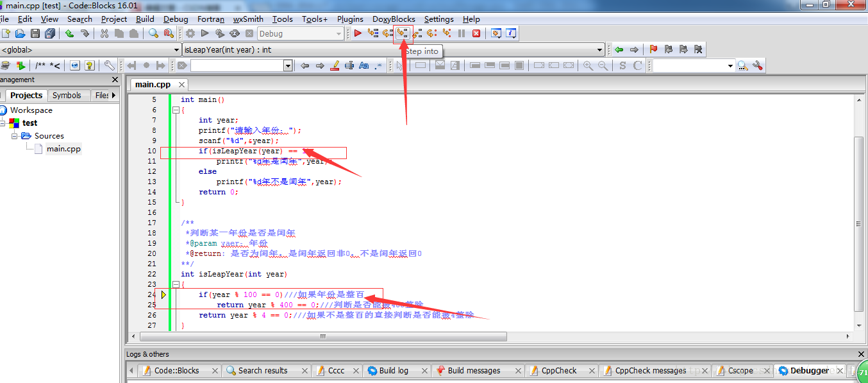Collapse the Sources folder node
868x383 pixels.
coord(15,136)
